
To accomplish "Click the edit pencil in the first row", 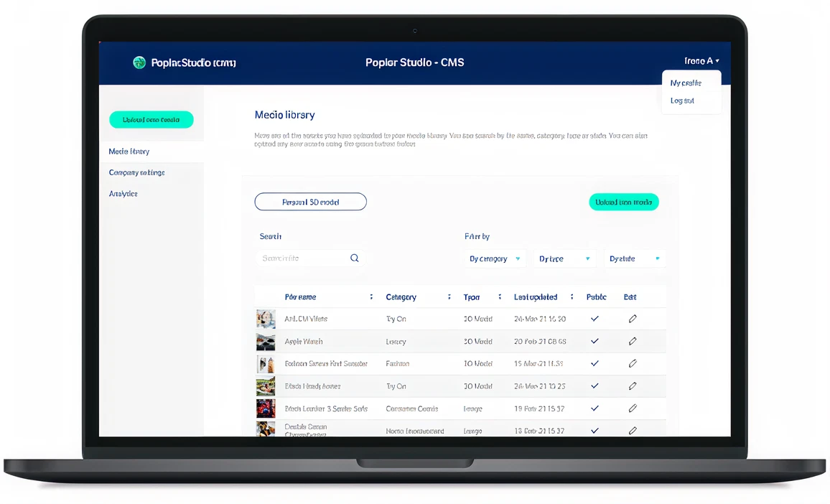I will pos(633,319).
